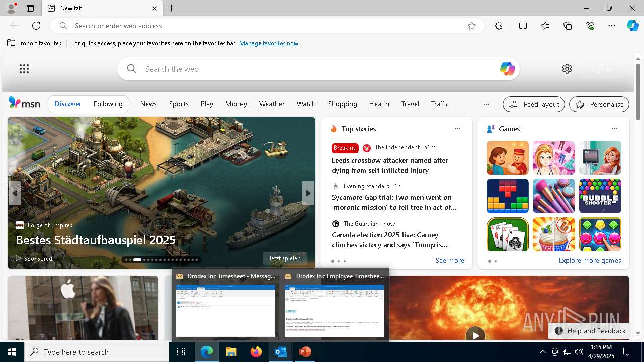Launch the block puzzle game tile
This screenshot has width=644, height=362.
pyautogui.click(x=508, y=196)
